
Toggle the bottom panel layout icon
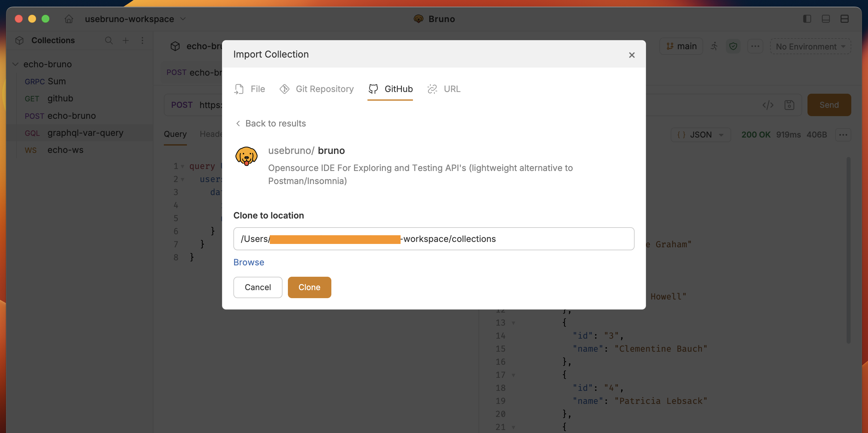(826, 19)
